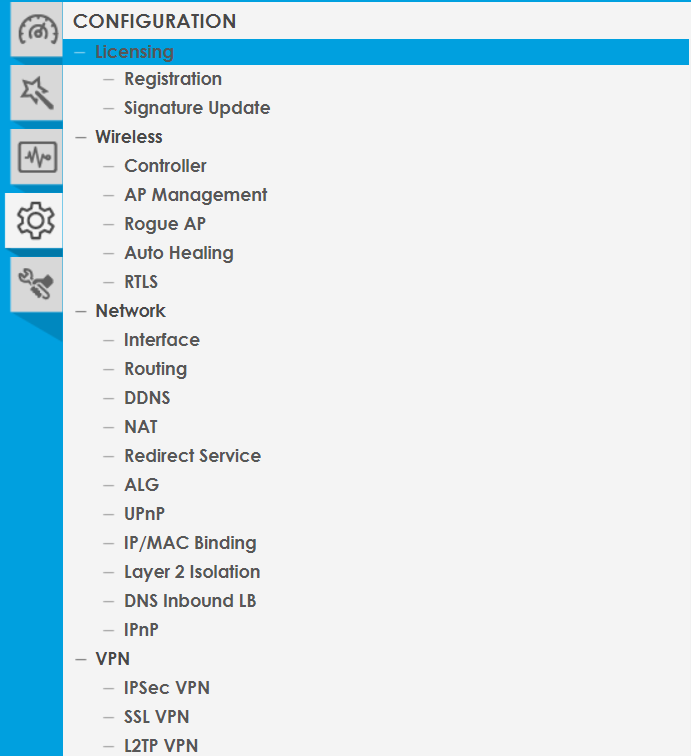The width and height of the screenshot is (691, 756).
Task: Open IPnP settings
Action: [x=141, y=630]
